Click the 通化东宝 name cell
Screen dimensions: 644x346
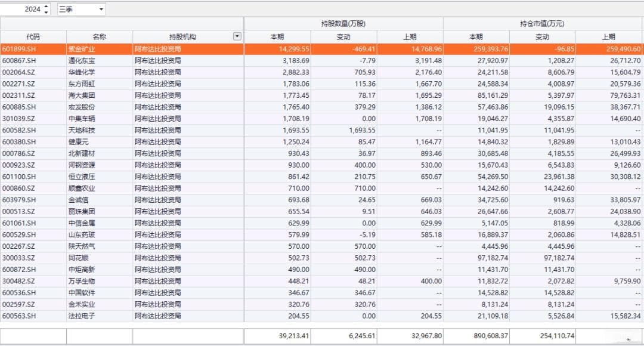pyautogui.click(x=100, y=60)
